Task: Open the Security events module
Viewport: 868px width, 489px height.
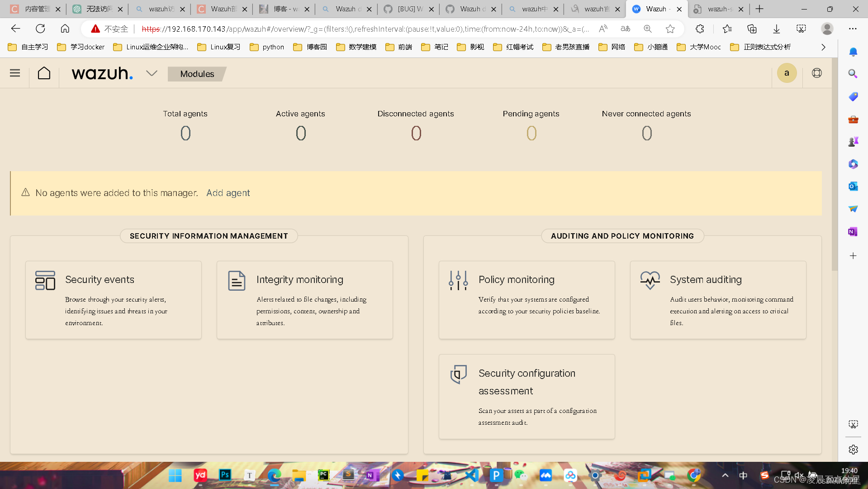Action: 114,300
